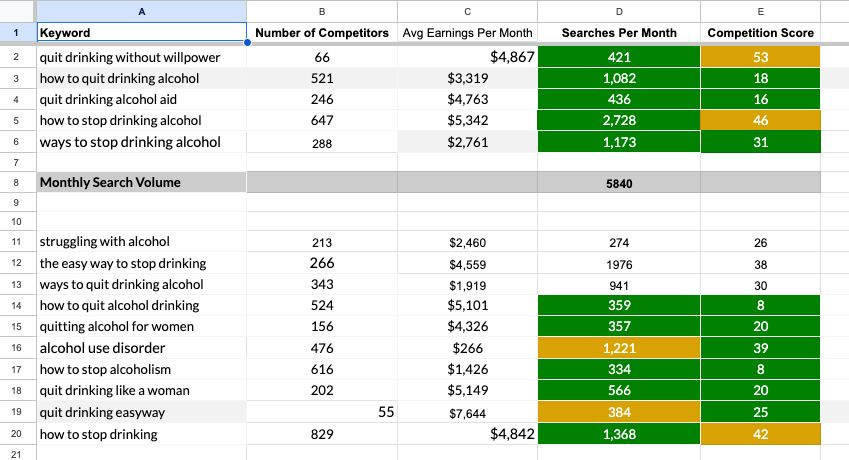
Task: Select column A header
Action: tap(141, 11)
